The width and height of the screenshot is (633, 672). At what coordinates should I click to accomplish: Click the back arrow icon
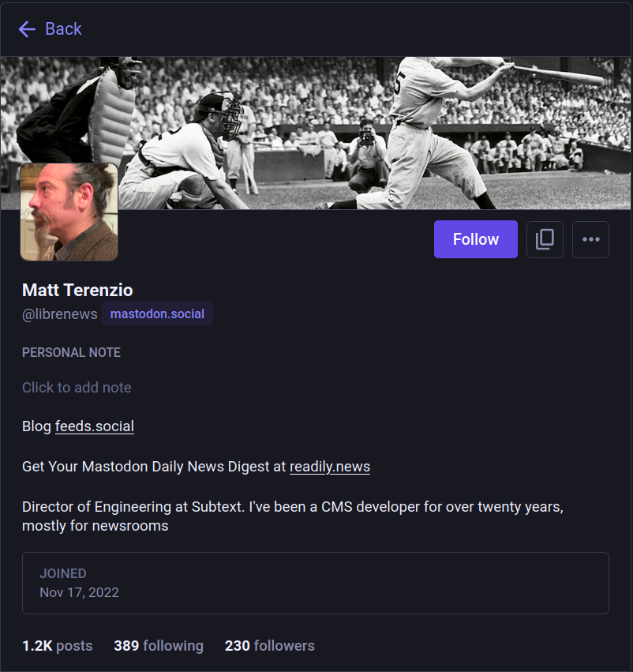[x=27, y=29]
